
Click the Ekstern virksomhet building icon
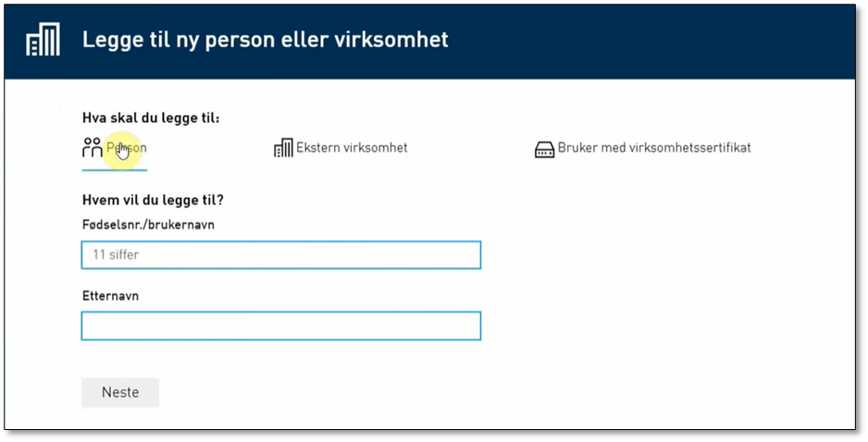coord(283,148)
